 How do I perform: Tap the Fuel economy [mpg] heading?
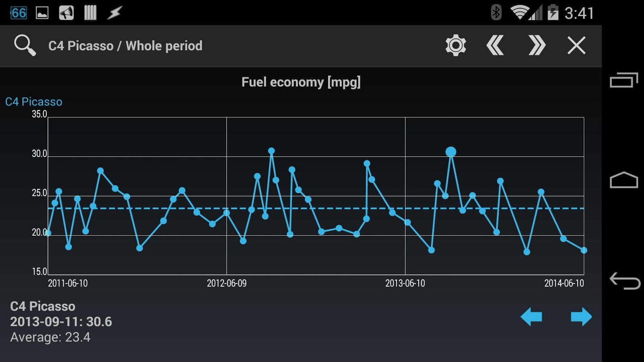(x=301, y=82)
